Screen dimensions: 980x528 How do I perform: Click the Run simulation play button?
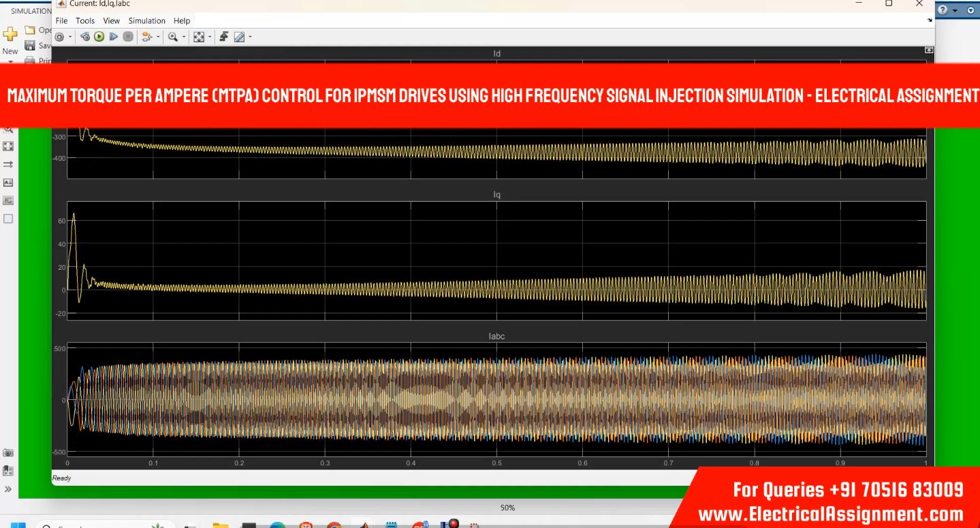click(x=99, y=37)
